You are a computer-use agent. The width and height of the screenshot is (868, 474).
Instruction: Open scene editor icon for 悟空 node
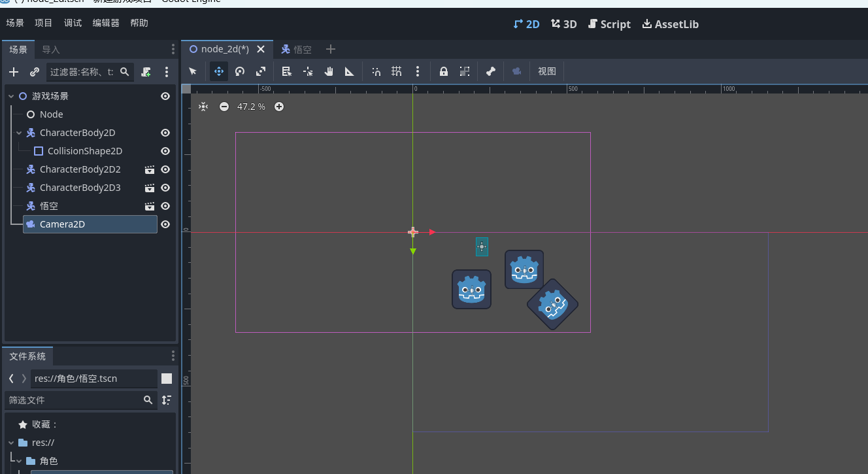(150, 206)
